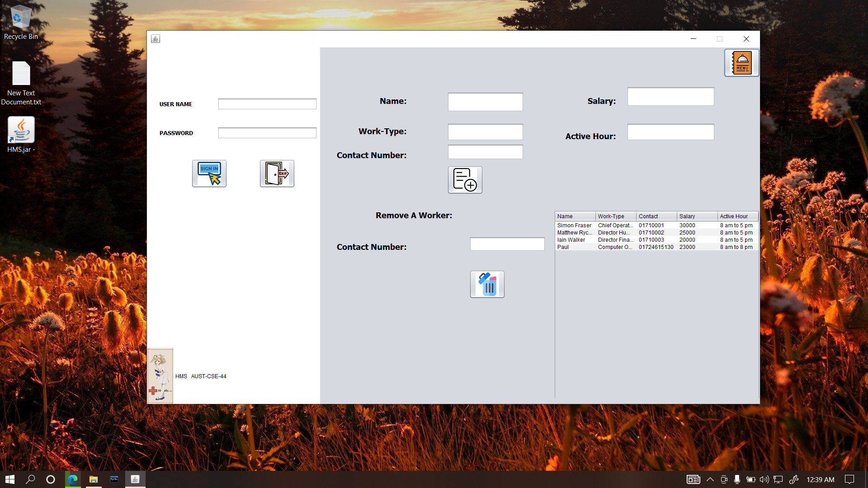Image resolution: width=868 pixels, height=488 pixels.
Task: Click Remove A Worker contact number field
Action: 507,244
